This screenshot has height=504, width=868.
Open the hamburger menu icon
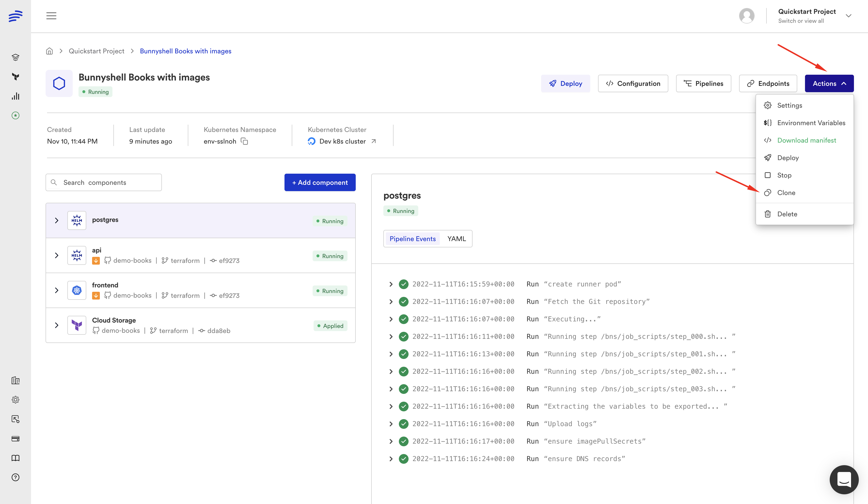coord(51,16)
